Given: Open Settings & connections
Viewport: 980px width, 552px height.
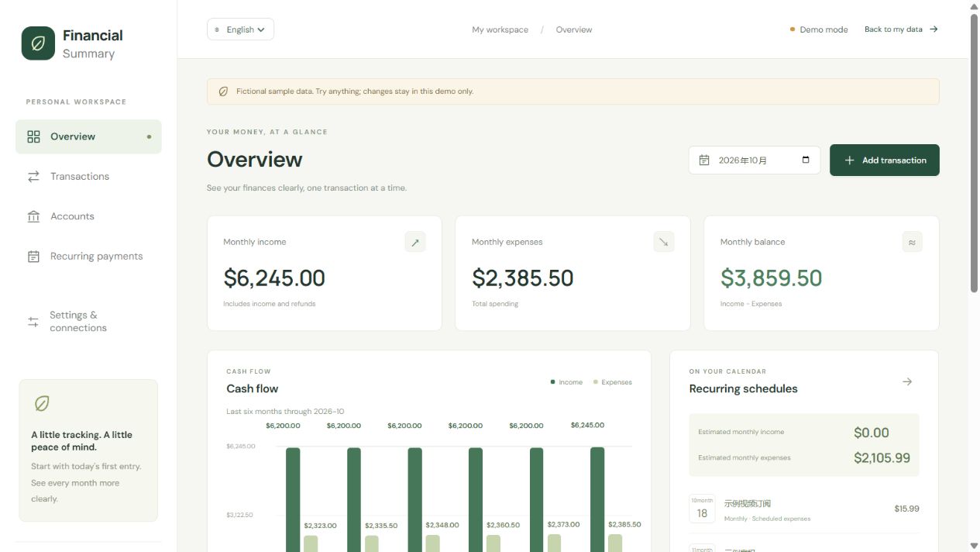Looking at the screenshot, I should click(x=88, y=322).
